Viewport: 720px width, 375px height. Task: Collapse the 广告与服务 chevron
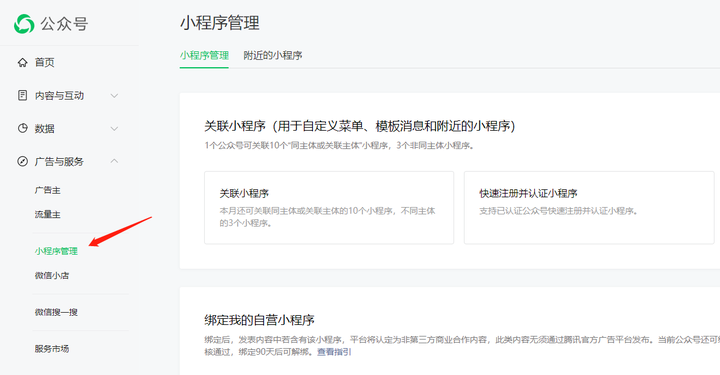[x=114, y=161]
